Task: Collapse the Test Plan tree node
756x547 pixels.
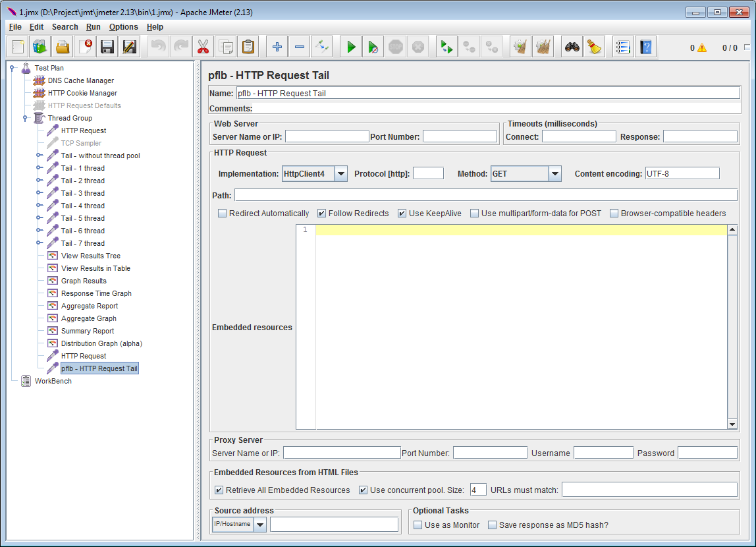Action: click(13, 68)
